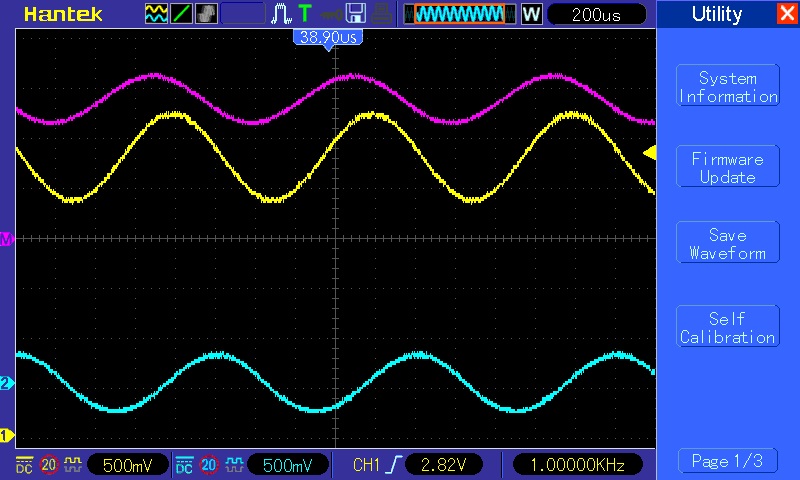
Task: Click the CH1 rising edge trigger icon
Action: (393, 464)
